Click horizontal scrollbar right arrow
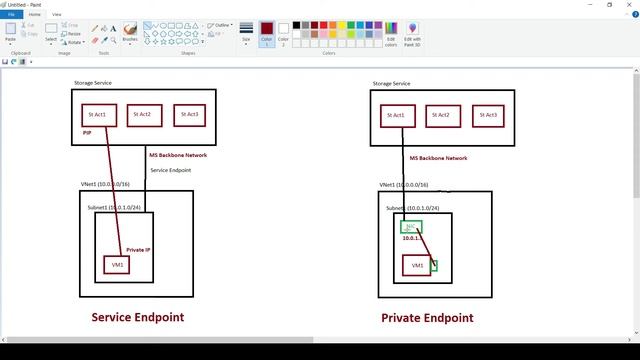 coord(629,340)
